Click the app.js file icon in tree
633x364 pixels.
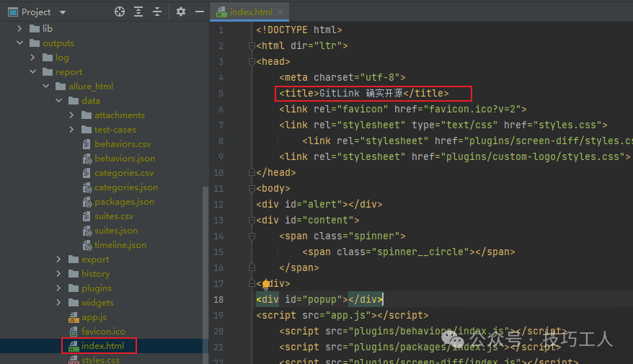tap(73, 317)
